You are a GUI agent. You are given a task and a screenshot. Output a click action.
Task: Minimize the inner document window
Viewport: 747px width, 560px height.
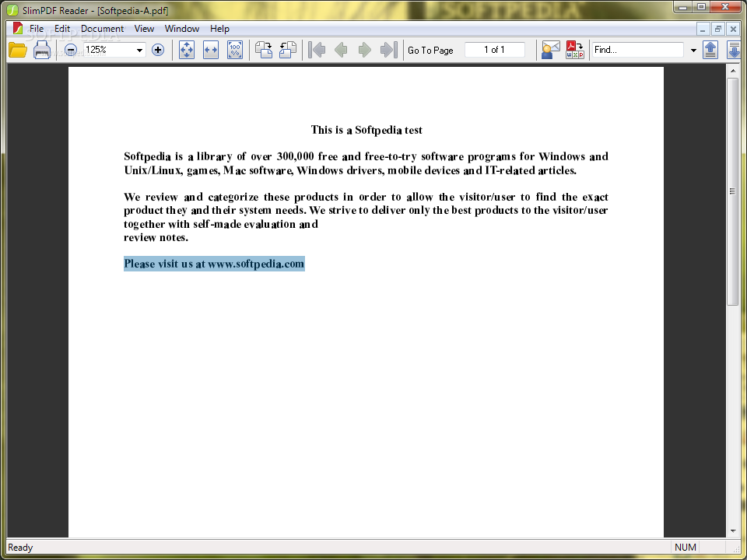(703, 29)
